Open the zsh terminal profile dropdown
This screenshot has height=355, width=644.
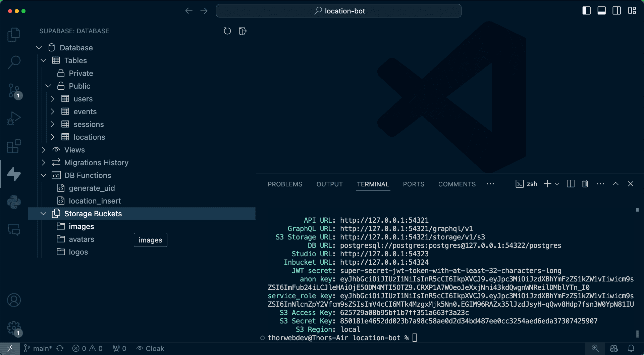(557, 184)
